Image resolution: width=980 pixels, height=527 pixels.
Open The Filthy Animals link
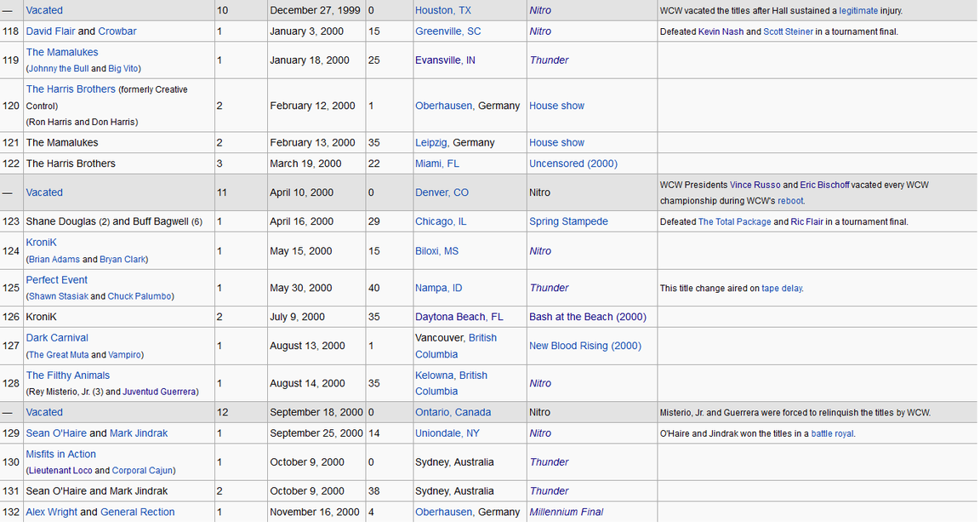[67, 375]
